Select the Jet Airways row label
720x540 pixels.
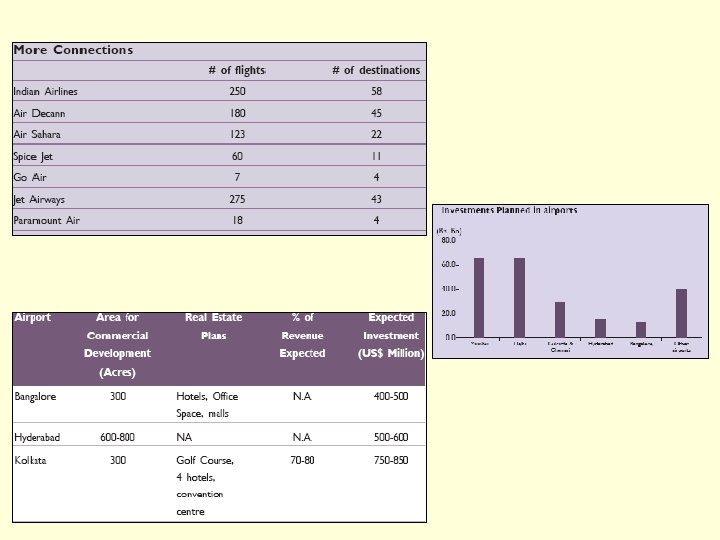(x=39, y=199)
